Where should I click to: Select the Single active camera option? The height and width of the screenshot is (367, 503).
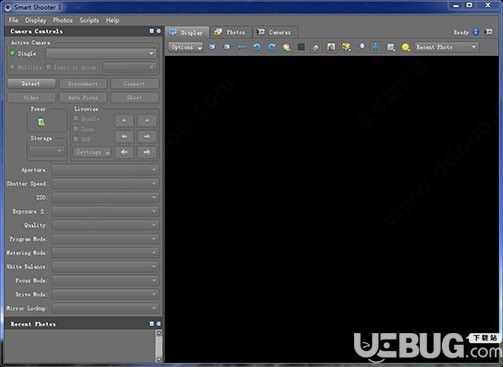coord(12,53)
